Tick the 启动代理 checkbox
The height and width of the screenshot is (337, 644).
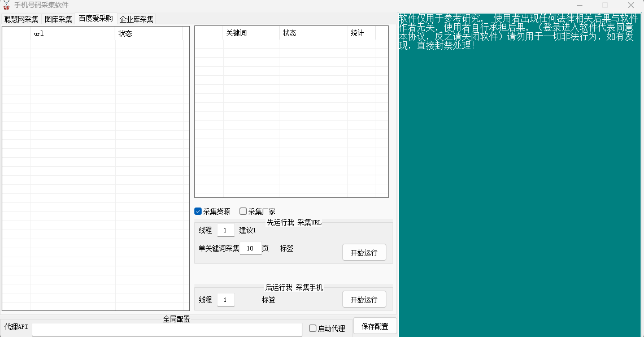click(x=313, y=329)
